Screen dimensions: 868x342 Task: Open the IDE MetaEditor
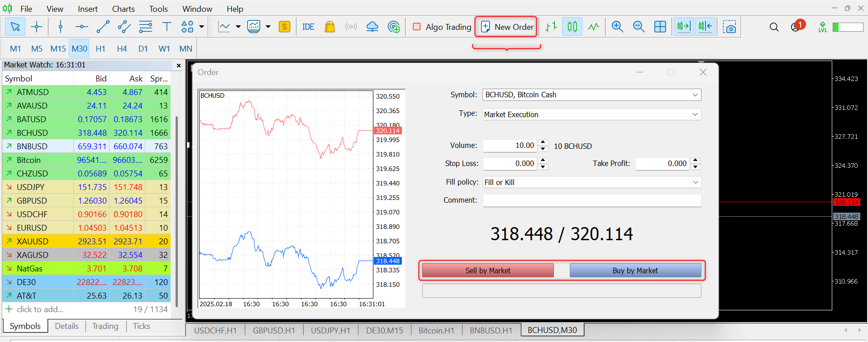(308, 27)
